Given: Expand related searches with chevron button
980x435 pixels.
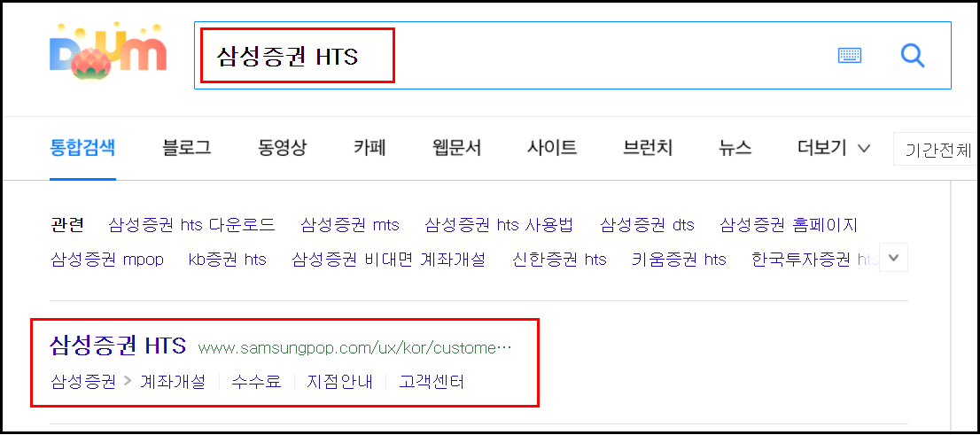Looking at the screenshot, I should (894, 258).
